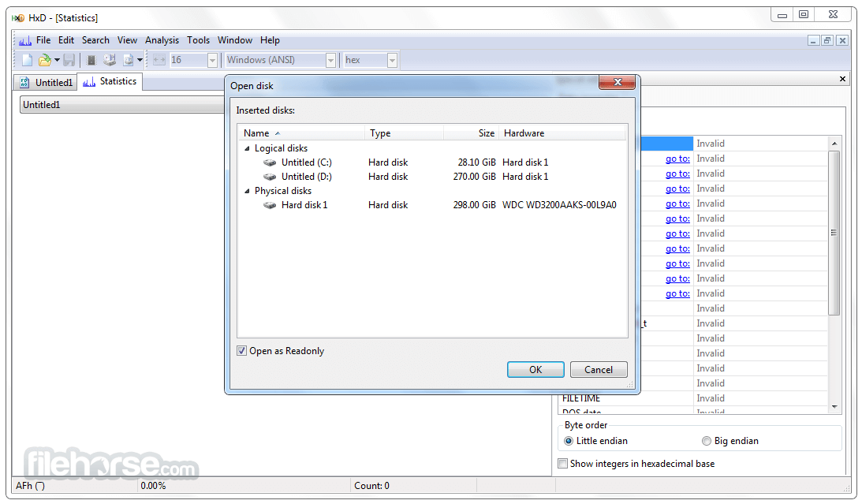Open the Analysis menu
The image size is (862, 504).
[162, 40]
